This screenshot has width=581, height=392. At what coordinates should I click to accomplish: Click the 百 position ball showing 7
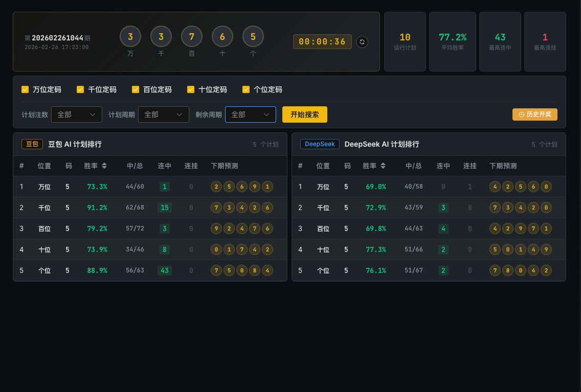tap(192, 37)
